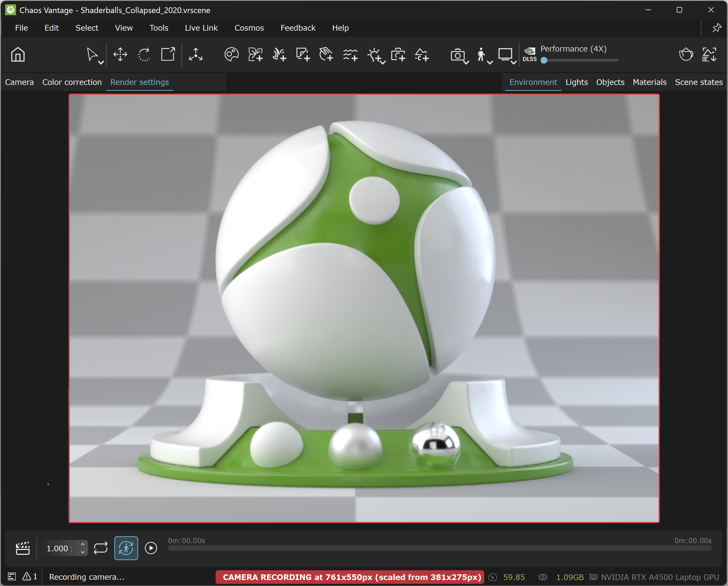Click the high quality render export icon
The image size is (728, 586).
point(710,54)
